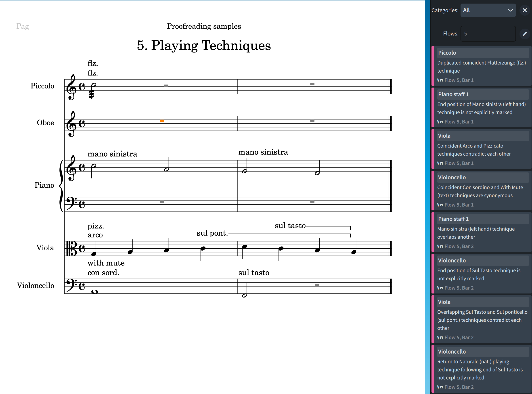Close the proofreading panel with X
Image resolution: width=532 pixels, height=394 pixels.
525,10
